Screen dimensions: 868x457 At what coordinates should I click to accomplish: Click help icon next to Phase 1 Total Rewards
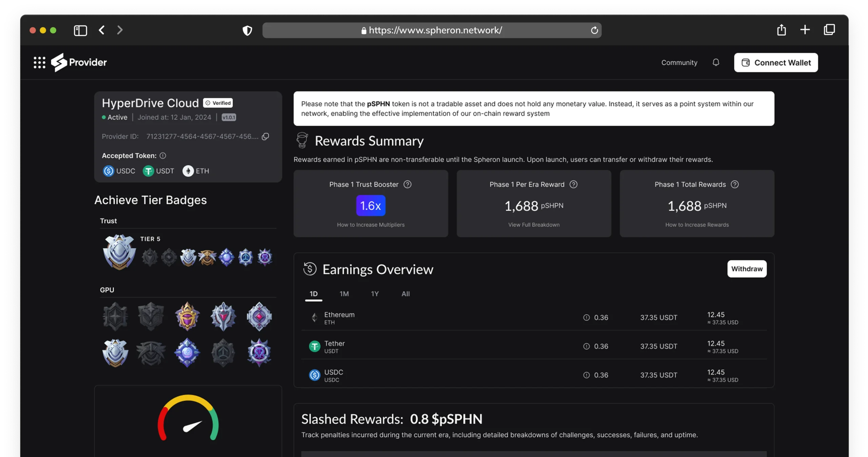pyautogui.click(x=735, y=184)
